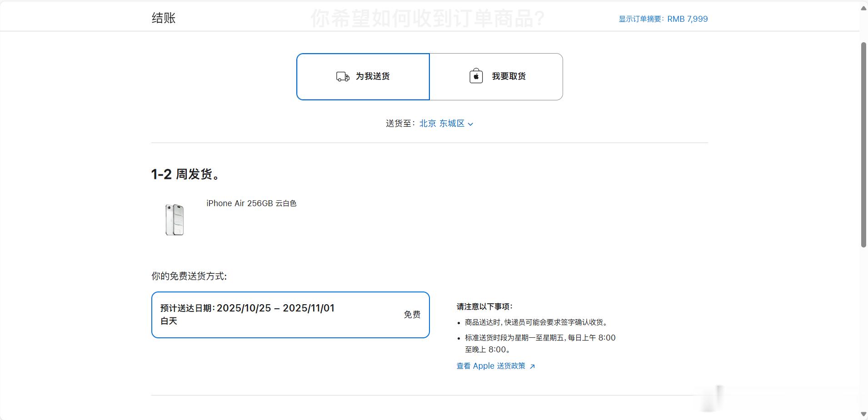The image size is (868, 420).
Task: Click the 请注意以下事项 note heading
Action: (x=484, y=307)
